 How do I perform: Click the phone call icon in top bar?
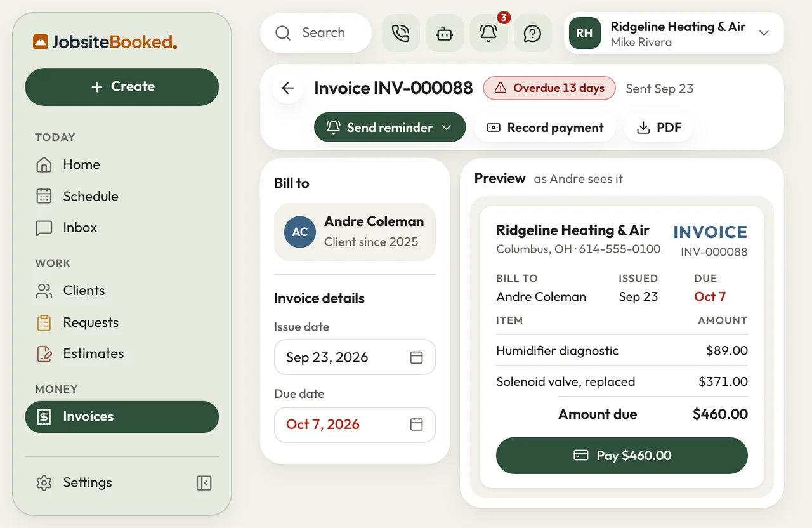pyautogui.click(x=401, y=33)
